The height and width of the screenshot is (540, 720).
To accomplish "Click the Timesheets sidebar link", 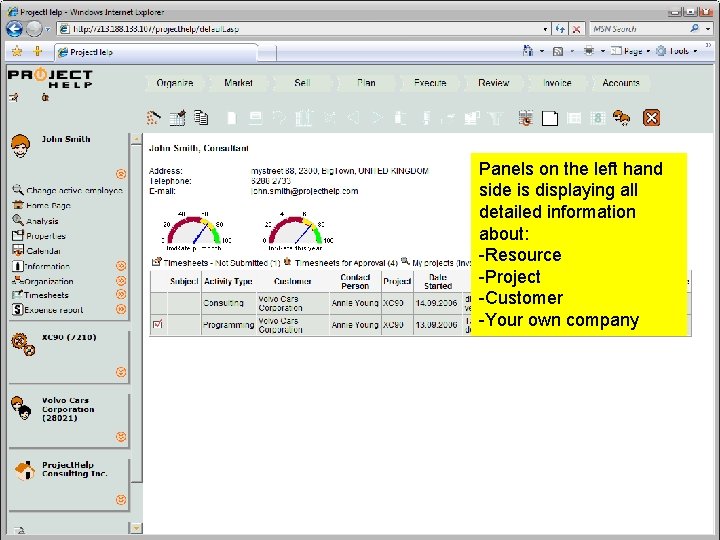I will (x=46, y=295).
